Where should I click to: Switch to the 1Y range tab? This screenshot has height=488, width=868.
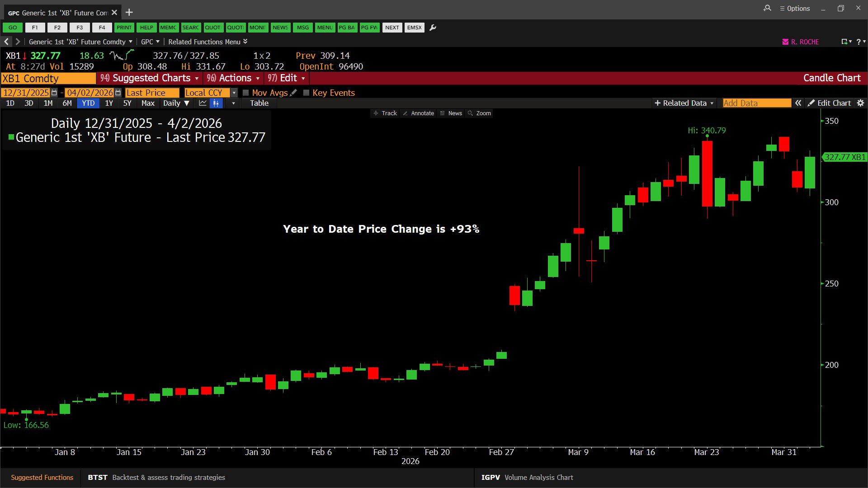pyautogui.click(x=109, y=103)
